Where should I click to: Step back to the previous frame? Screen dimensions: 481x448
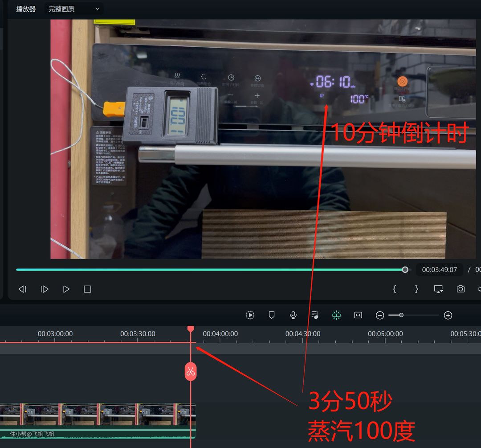22,289
